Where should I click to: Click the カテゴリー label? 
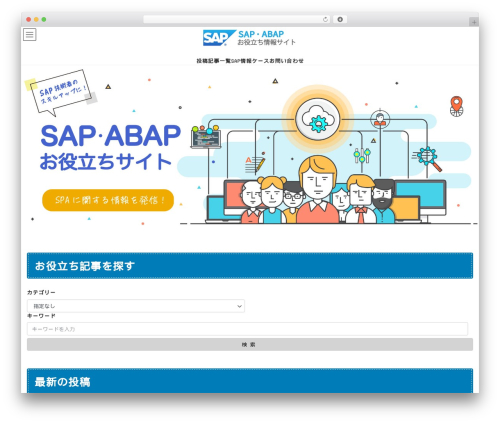point(41,292)
